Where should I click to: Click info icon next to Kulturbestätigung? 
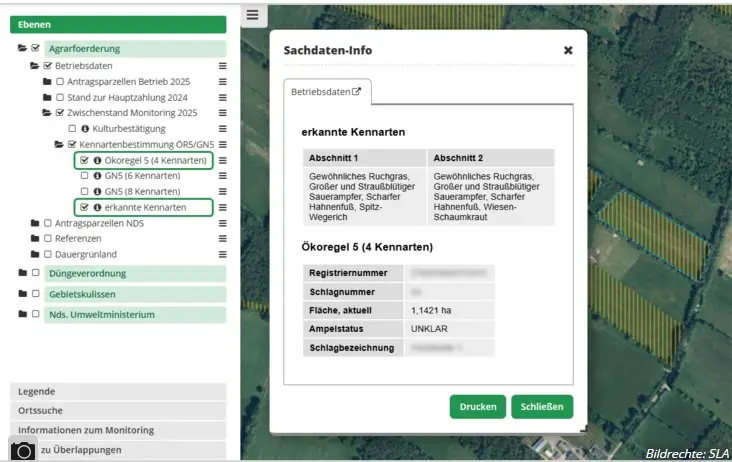click(85, 129)
